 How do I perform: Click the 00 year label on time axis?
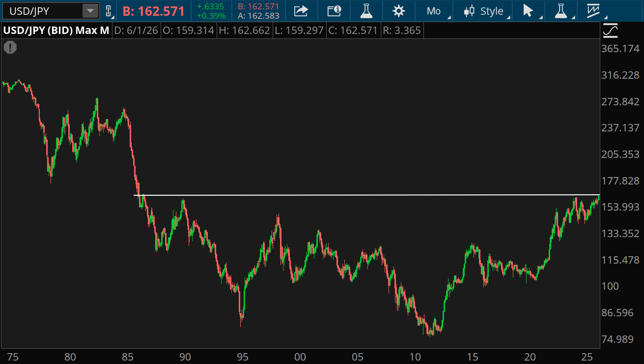point(300,357)
